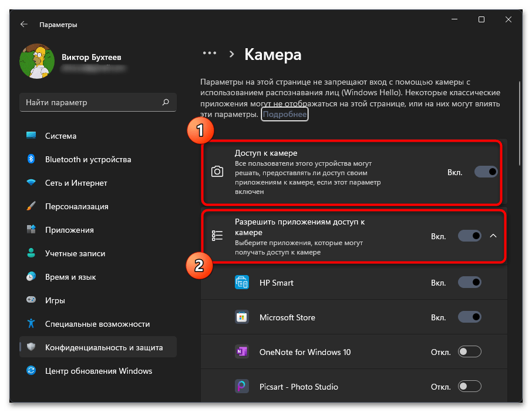Click the Microsoft Store app icon
Image resolution: width=532 pixels, height=412 pixels.
tap(242, 317)
